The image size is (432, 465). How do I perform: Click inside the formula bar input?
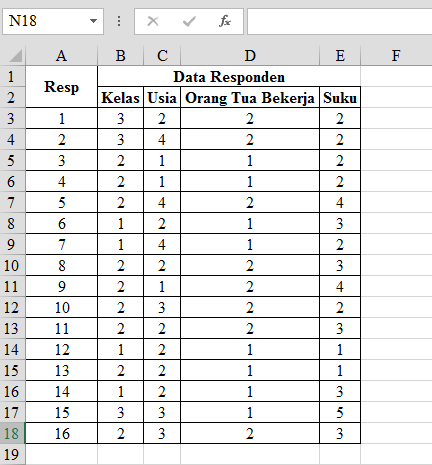pos(339,21)
